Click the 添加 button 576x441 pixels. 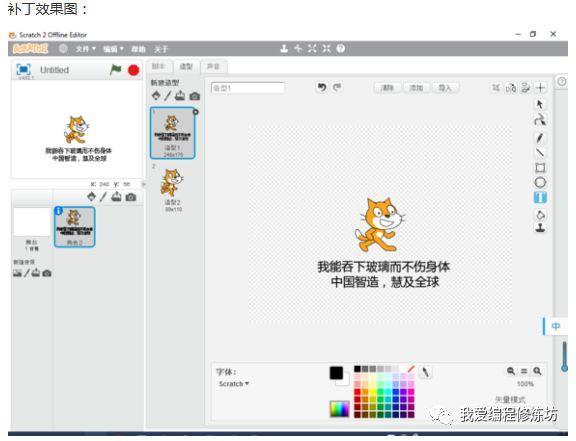pos(416,88)
